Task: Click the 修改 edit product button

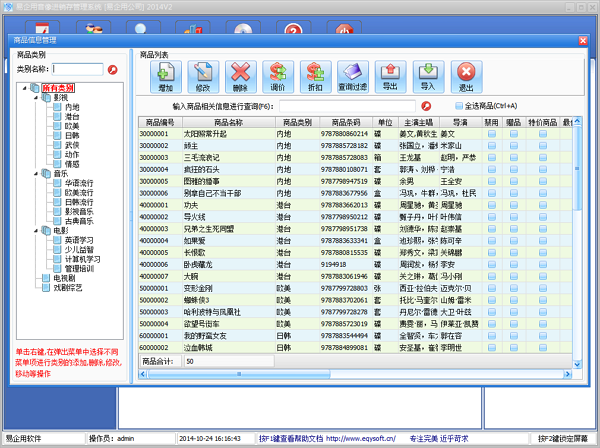Action: 203,77
